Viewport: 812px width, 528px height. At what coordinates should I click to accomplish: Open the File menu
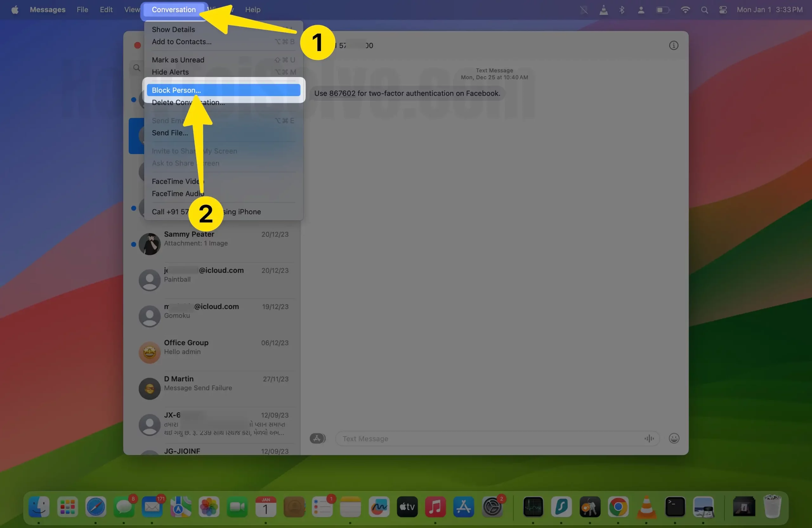point(82,10)
